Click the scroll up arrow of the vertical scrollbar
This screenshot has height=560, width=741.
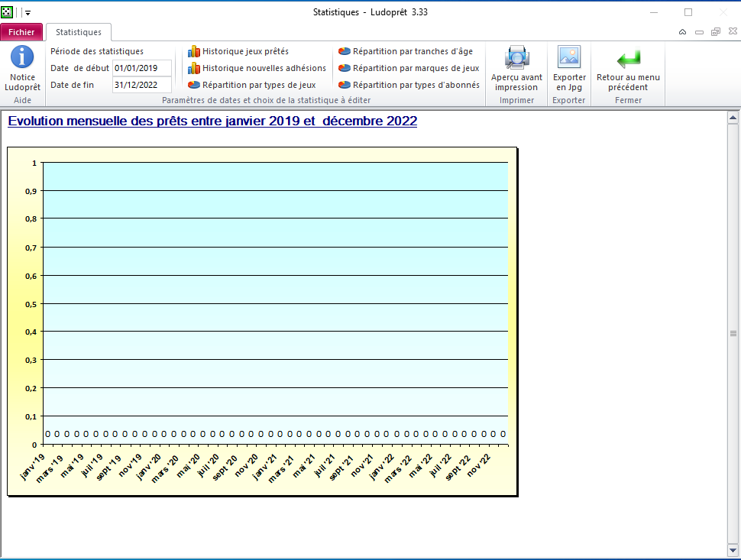pyautogui.click(x=733, y=118)
